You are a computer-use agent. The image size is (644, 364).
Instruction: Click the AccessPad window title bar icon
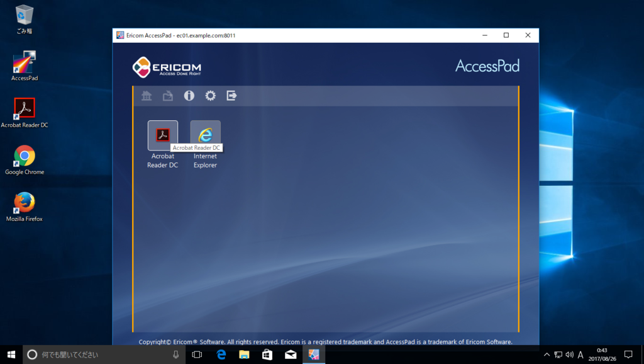120,35
